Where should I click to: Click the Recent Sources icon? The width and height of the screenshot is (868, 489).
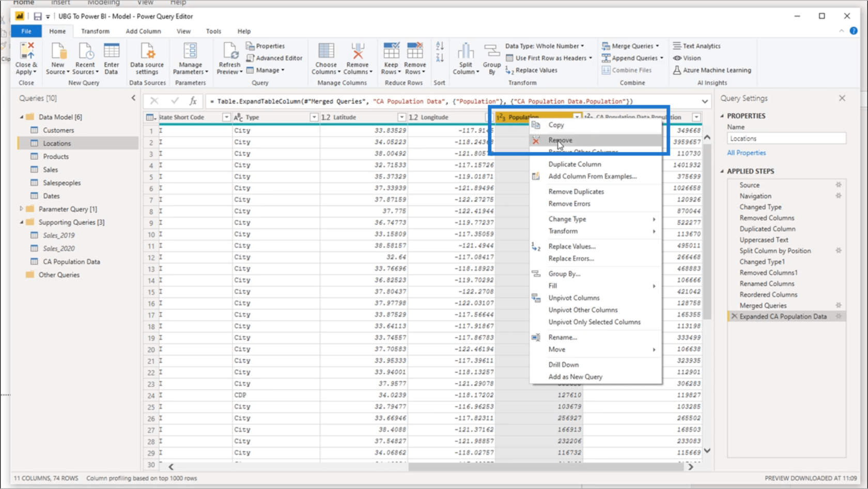pyautogui.click(x=85, y=51)
